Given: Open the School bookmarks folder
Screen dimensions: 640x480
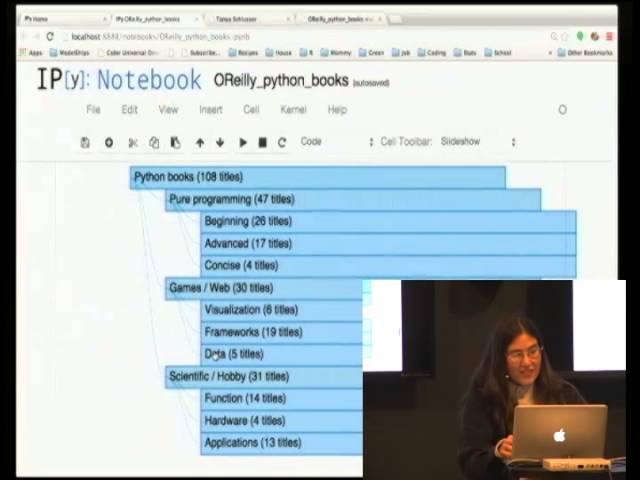Looking at the screenshot, I should tap(498, 53).
